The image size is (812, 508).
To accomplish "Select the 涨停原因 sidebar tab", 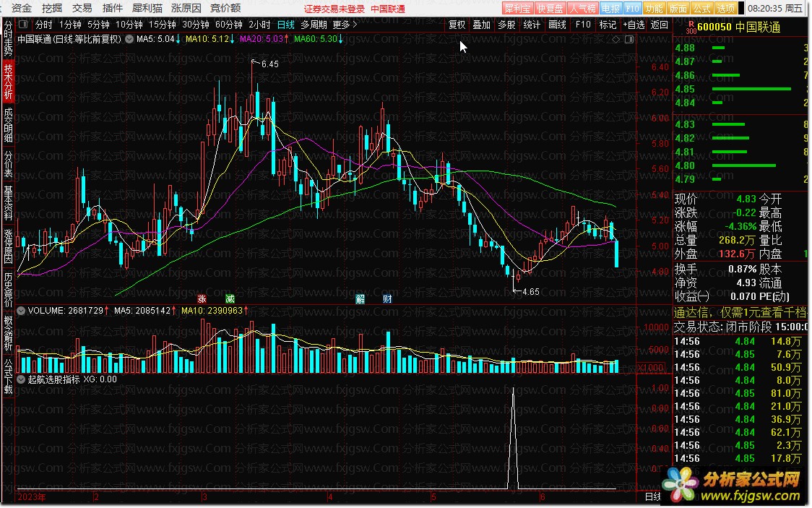I will [x=8, y=246].
